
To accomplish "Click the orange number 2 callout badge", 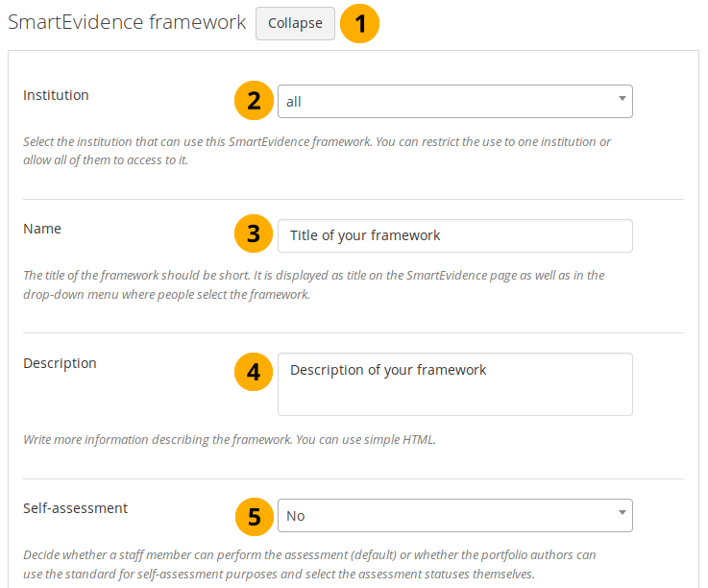I will point(254,101).
